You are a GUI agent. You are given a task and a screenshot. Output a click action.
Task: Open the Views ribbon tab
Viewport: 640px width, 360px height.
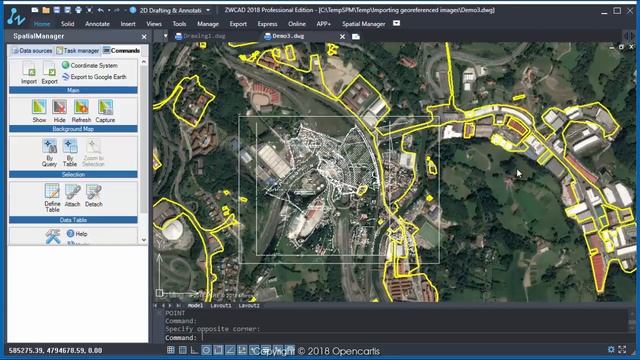[154, 24]
